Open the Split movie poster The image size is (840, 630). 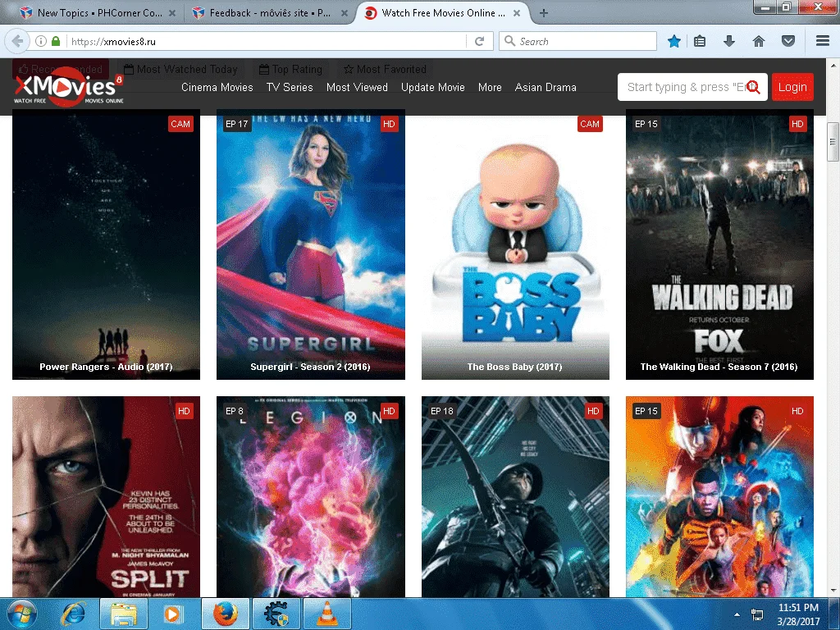106,496
